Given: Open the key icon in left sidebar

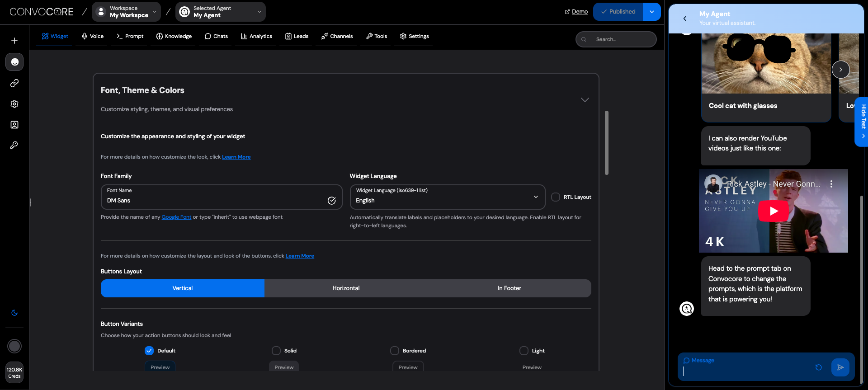Looking at the screenshot, I should 14,145.
